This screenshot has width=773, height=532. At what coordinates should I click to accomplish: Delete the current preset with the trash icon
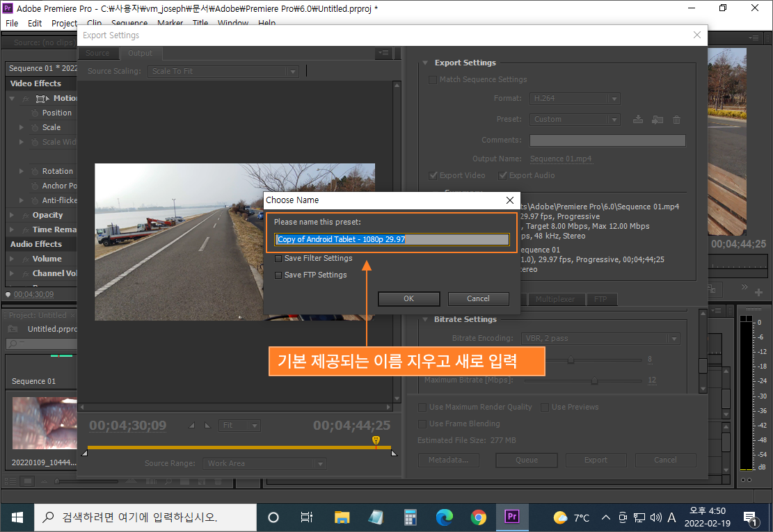676,120
